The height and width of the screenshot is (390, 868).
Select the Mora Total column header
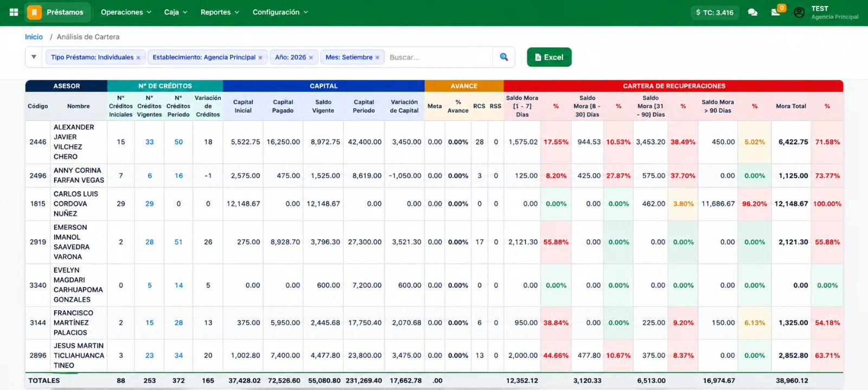(791, 106)
